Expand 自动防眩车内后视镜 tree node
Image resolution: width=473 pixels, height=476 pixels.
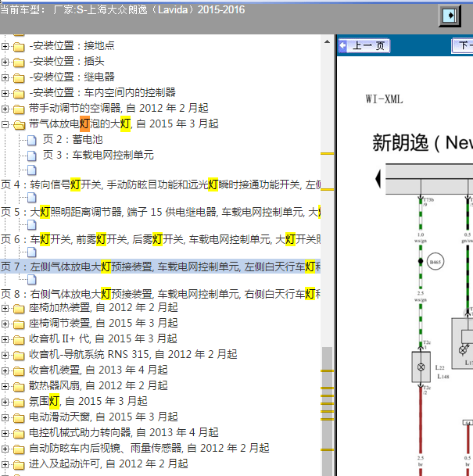pyautogui.click(x=5, y=449)
